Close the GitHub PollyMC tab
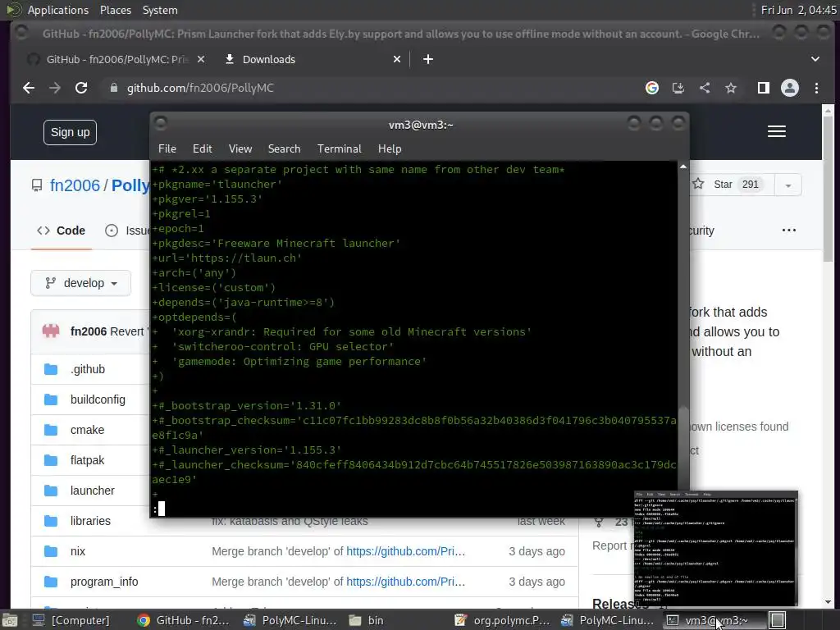 [201, 59]
